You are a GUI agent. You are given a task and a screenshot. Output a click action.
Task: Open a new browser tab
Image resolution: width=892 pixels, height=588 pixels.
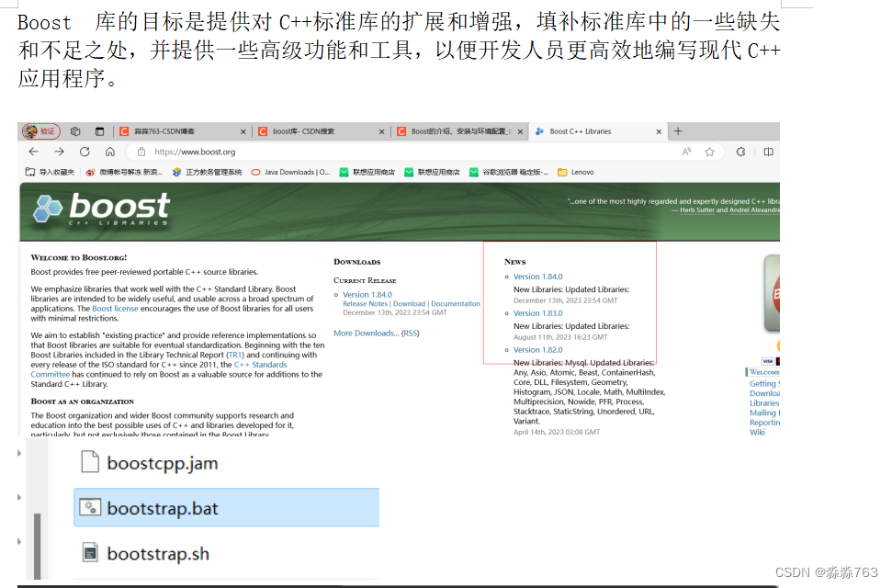pyautogui.click(x=678, y=131)
